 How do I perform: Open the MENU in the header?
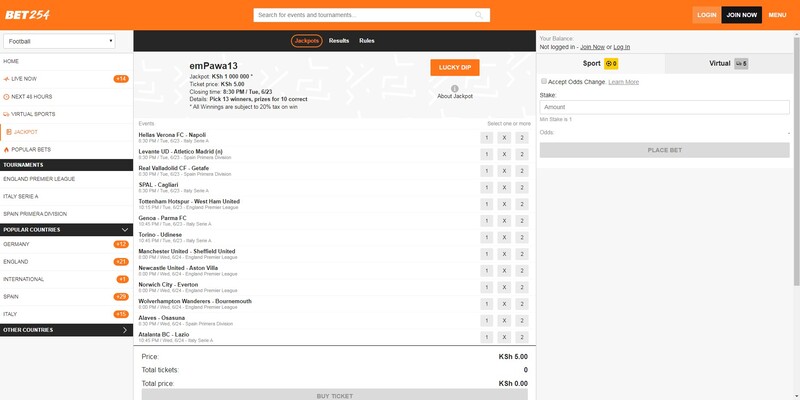tap(777, 15)
